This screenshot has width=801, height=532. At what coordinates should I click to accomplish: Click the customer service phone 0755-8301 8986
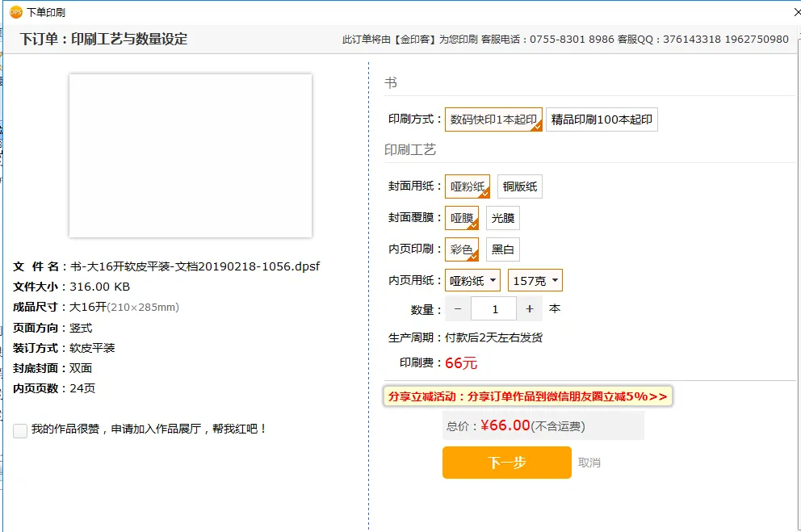pos(572,40)
